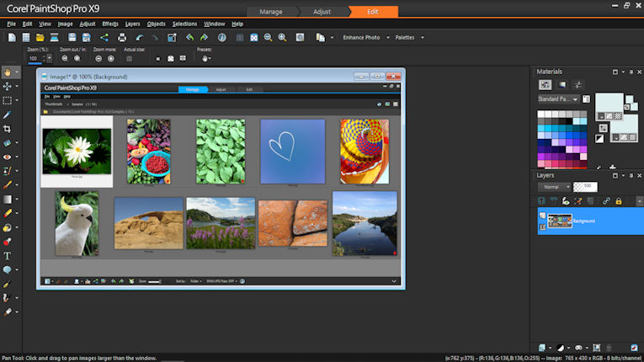Select the Pick tool
This screenshot has width=644, height=362.
click(7, 86)
